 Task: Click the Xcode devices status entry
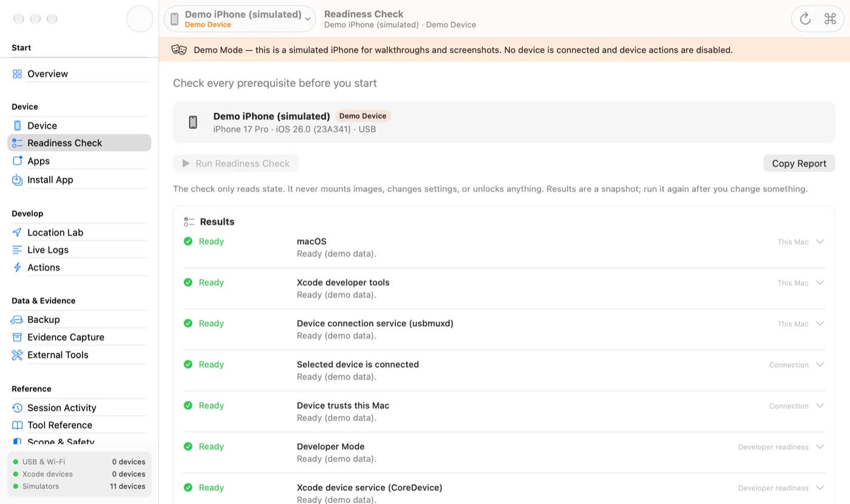pos(79,474)
